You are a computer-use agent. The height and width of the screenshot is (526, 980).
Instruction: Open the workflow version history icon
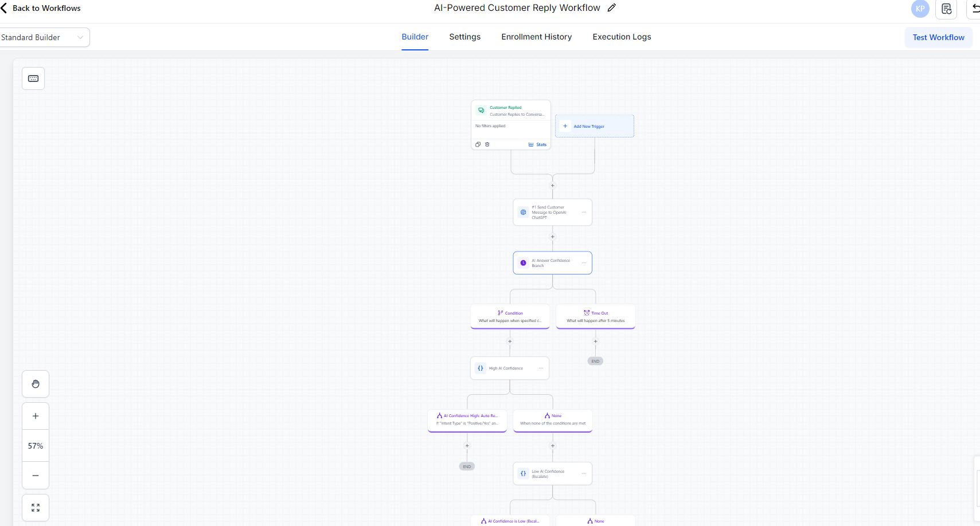945,9
